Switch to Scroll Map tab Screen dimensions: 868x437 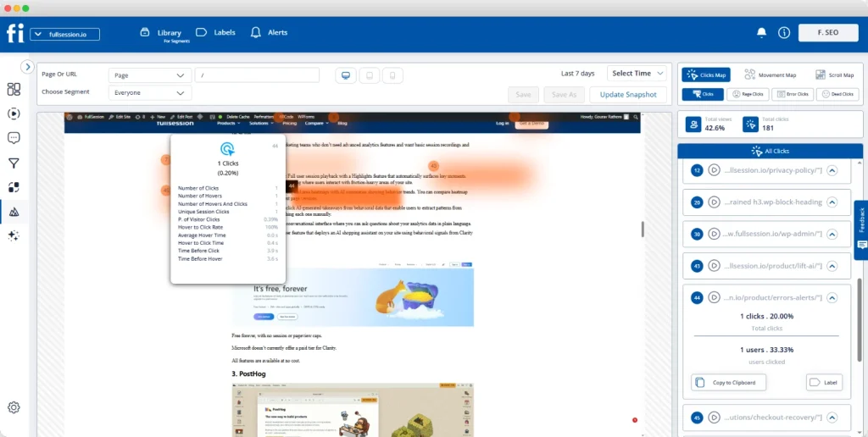click(x=835, y=75)
